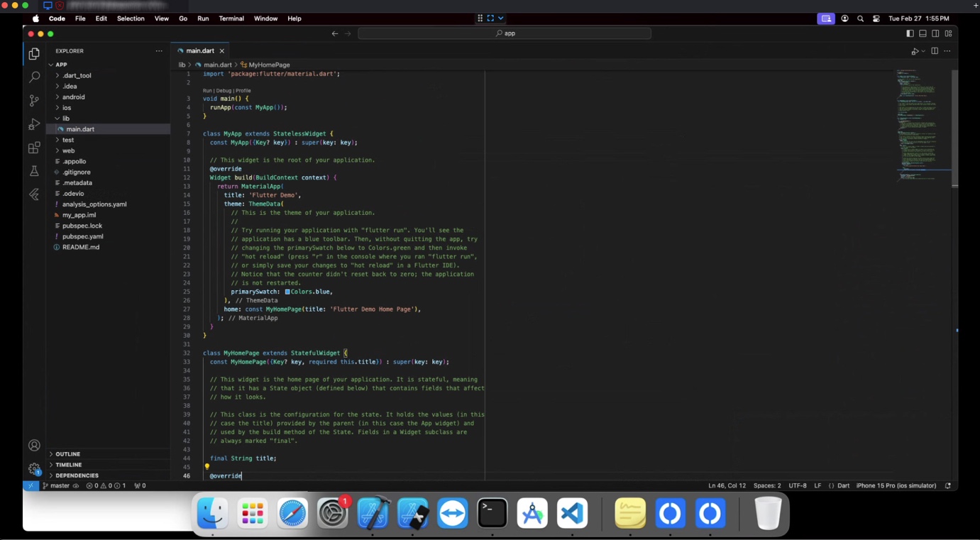Click iPhone 15 Pro device selector

pyautogui.click(x=896, y=486)
